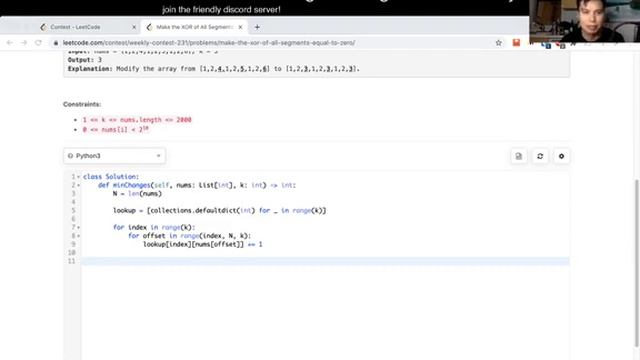Fold the 'for index' loop at line 7
The height and width of the screenshot is (360, 640).
pos(78,227)
